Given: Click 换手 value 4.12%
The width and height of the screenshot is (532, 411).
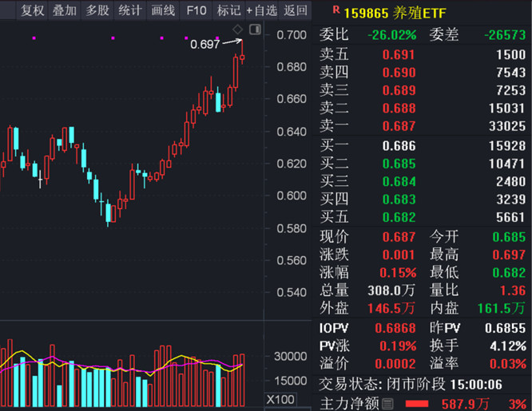Looking at the screenshot, I should coord(508,346).
